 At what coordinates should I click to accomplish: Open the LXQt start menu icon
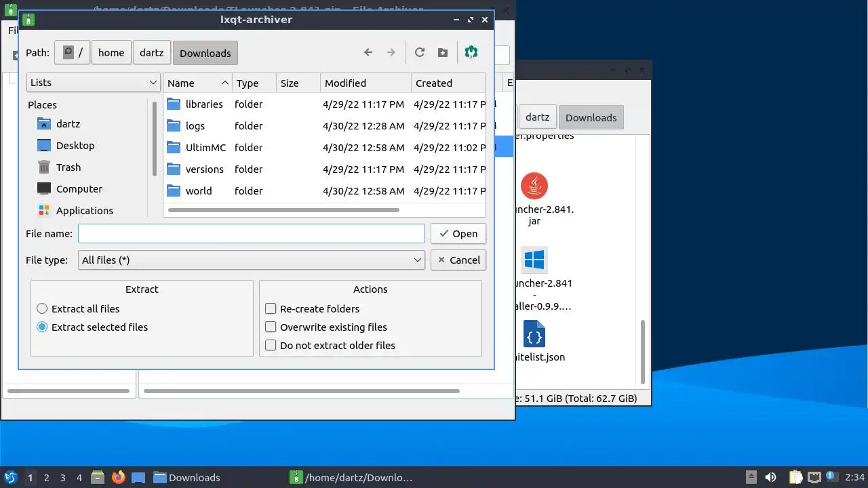pyautogui.click(x=11, y=477)
